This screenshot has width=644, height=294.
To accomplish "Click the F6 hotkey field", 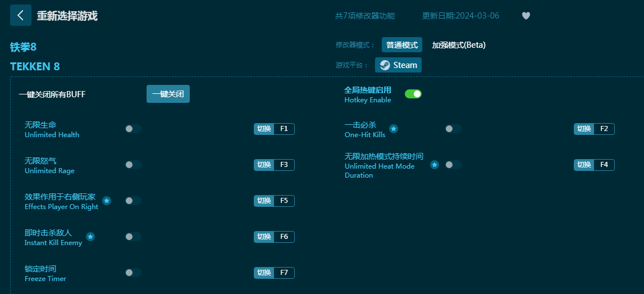I will [284, 237].
